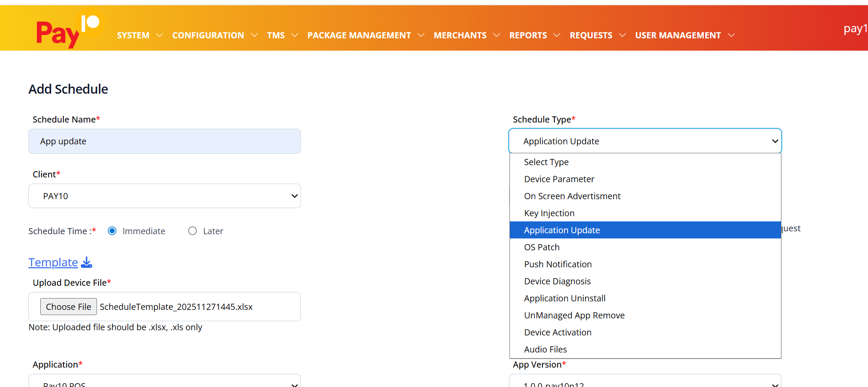The image size is (868, 387).
Task: Click into the Schedule Name field
Action: pyautogui.click(x=164, y=141)
